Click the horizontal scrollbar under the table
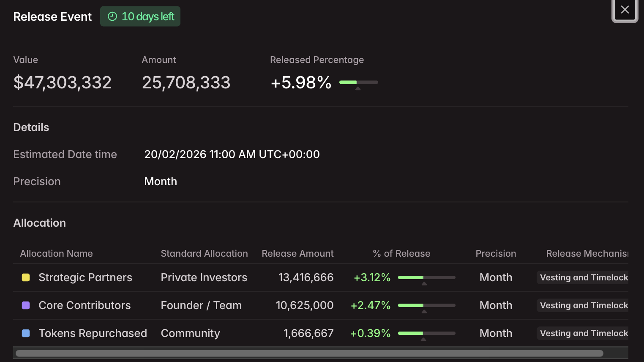 309,353
